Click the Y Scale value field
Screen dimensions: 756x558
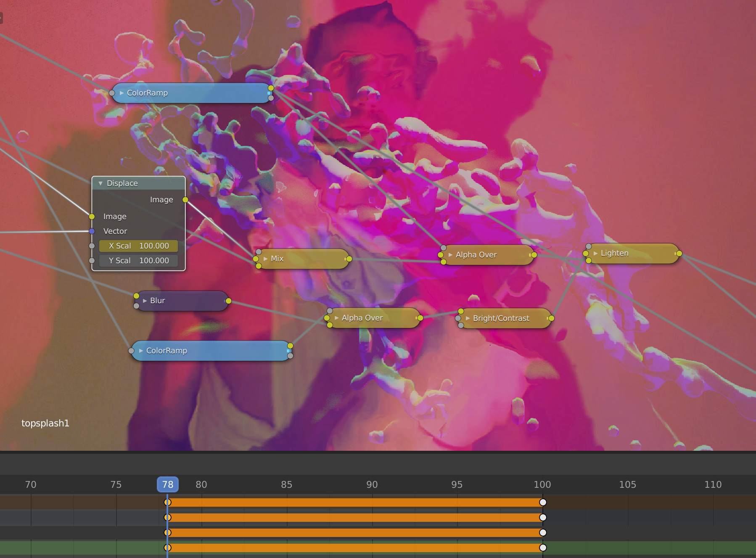(x=138, y=261)
